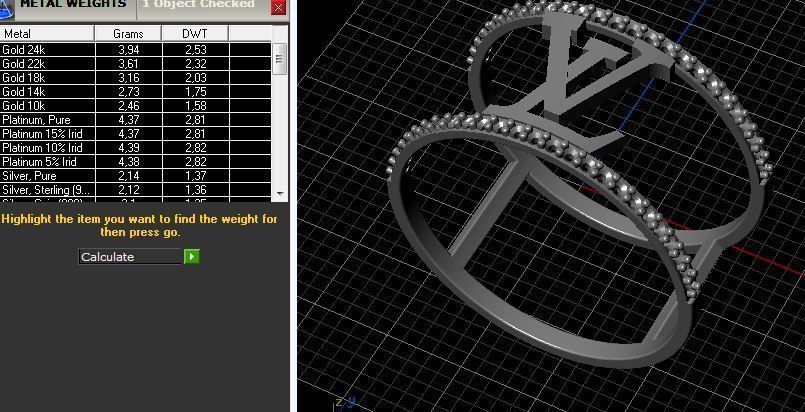Select the Silver, Sterling row
The image size is (805, 412).
pos(136,190)
